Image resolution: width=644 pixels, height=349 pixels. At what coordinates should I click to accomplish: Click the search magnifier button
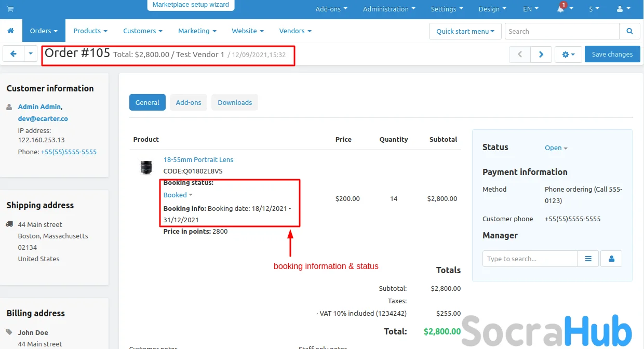point(629,31)
